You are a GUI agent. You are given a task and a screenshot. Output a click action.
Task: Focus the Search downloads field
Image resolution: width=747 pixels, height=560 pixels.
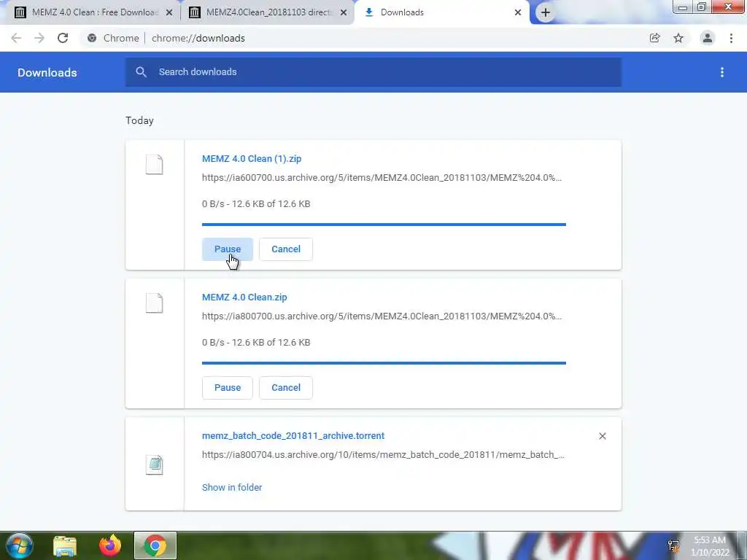(x=373, y=72)
